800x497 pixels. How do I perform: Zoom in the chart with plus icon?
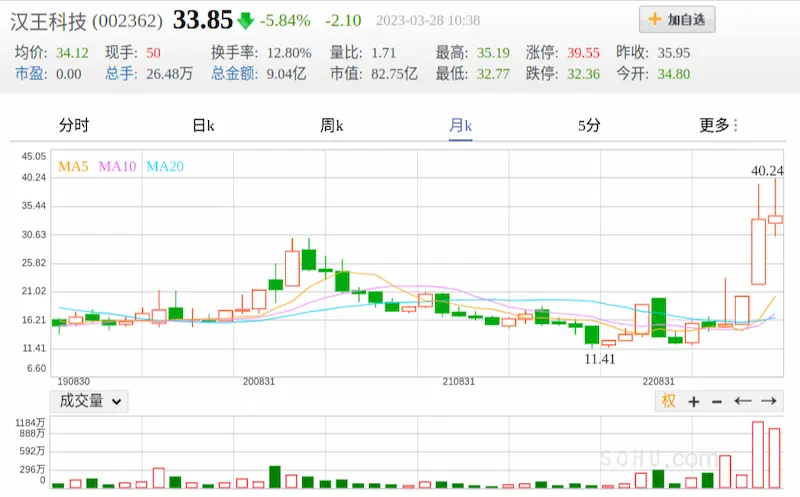coord(693,401)
